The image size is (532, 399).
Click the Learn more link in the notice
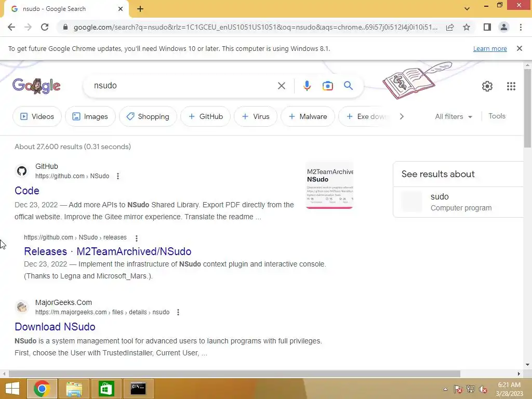[x=490, y=48]
